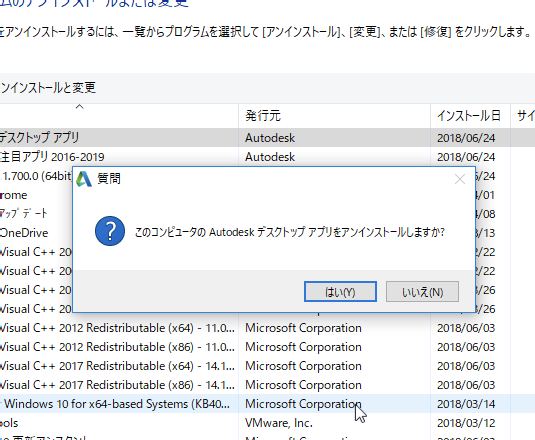Cancel uninstall with いいえ(N) button
The height and width of the screenshot is (440, 535).
(x=422, y=292)
